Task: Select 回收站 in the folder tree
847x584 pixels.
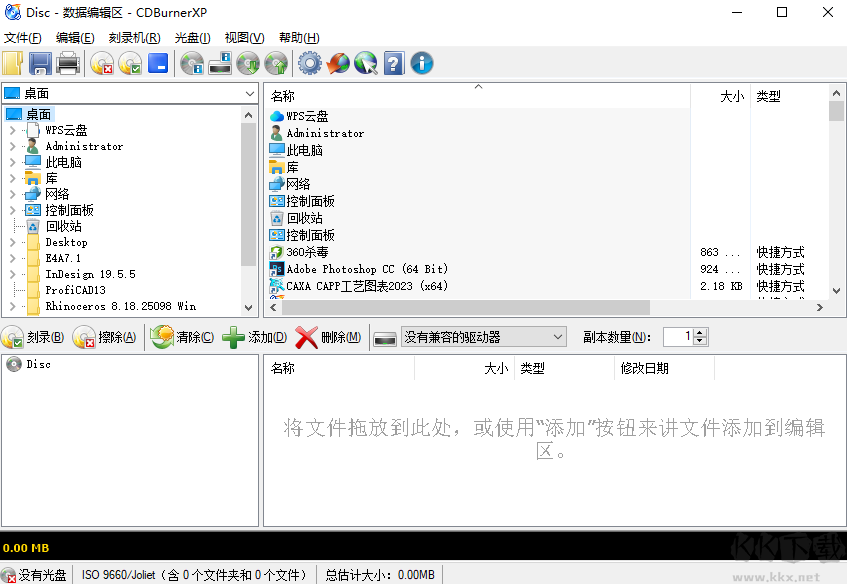Action: point(63,226)
